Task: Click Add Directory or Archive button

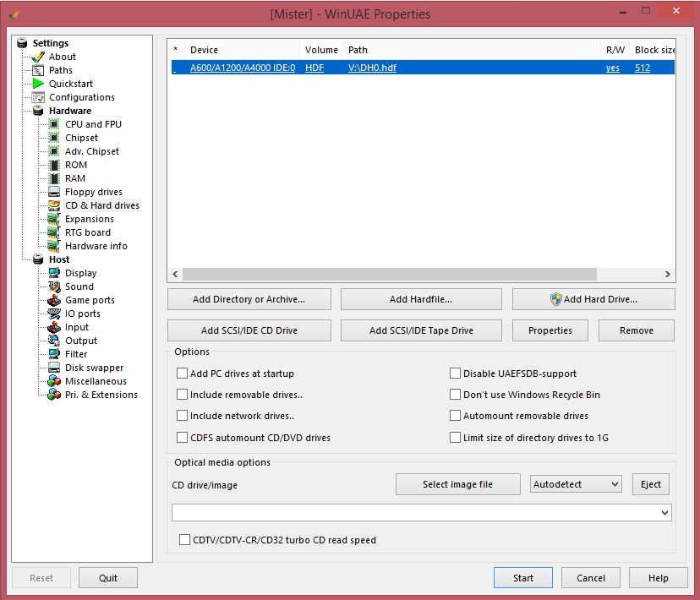Action: click(249, 299)
